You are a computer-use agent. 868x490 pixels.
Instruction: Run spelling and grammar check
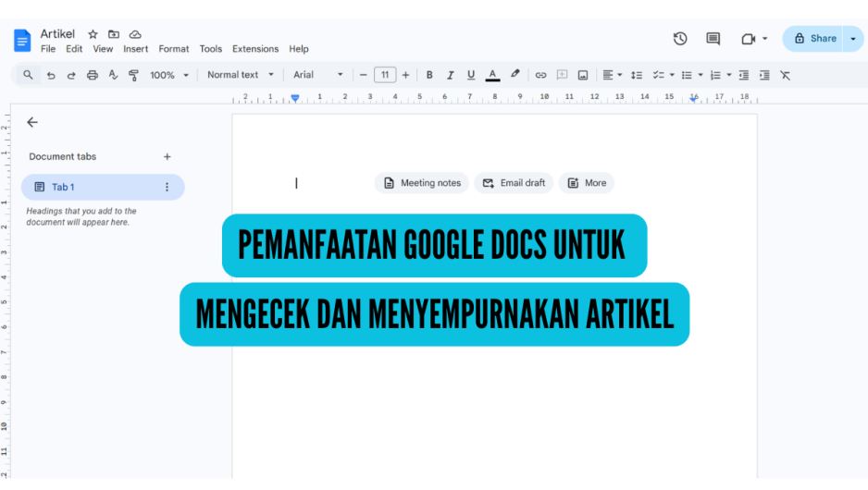(113, 75)
